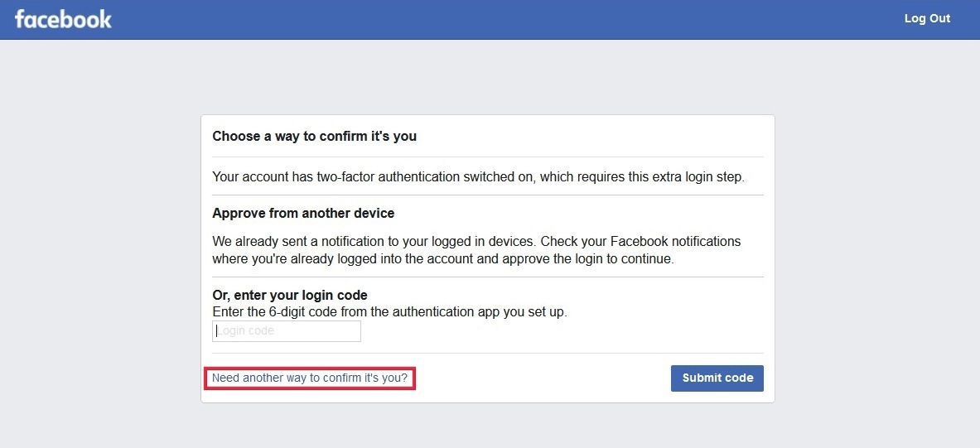
Task: Click the Facebook logo in the header
Action: tap(63, 19)
